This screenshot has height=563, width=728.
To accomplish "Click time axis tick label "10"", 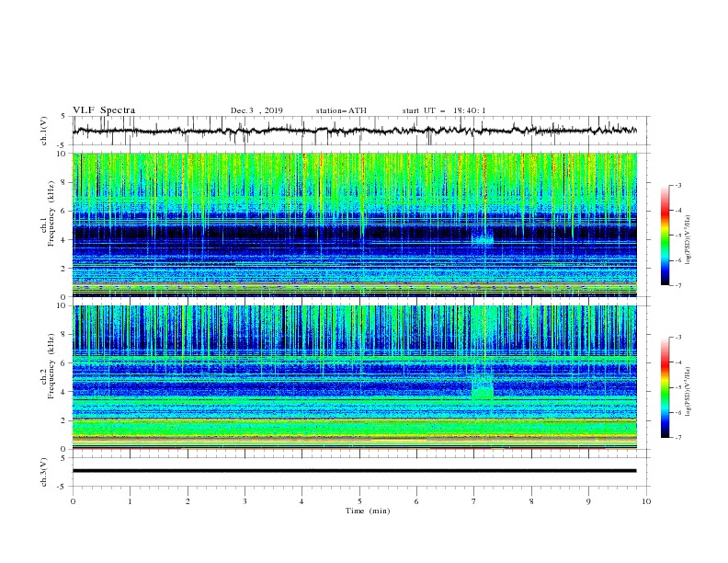I will pos(646,501).
